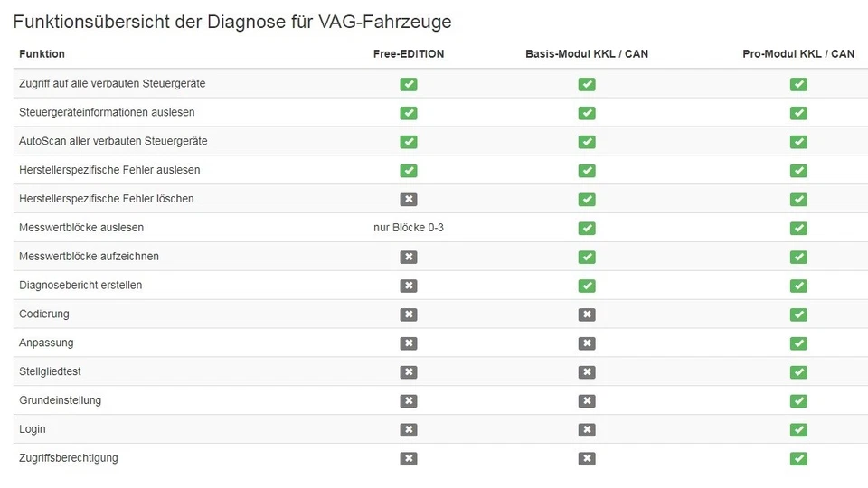
Task: Click the Pro-Modul check for AutoScan row
Action: [798, 142]
